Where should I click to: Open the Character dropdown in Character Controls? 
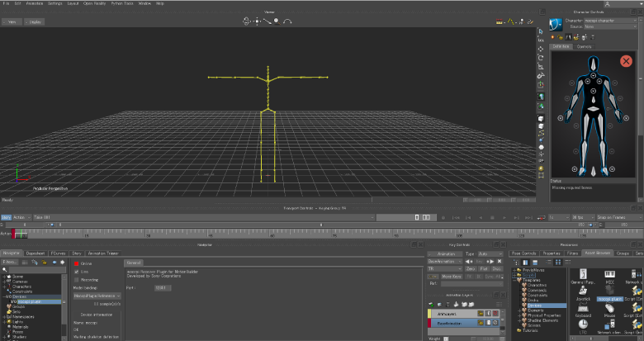click(x=611, y=21)
